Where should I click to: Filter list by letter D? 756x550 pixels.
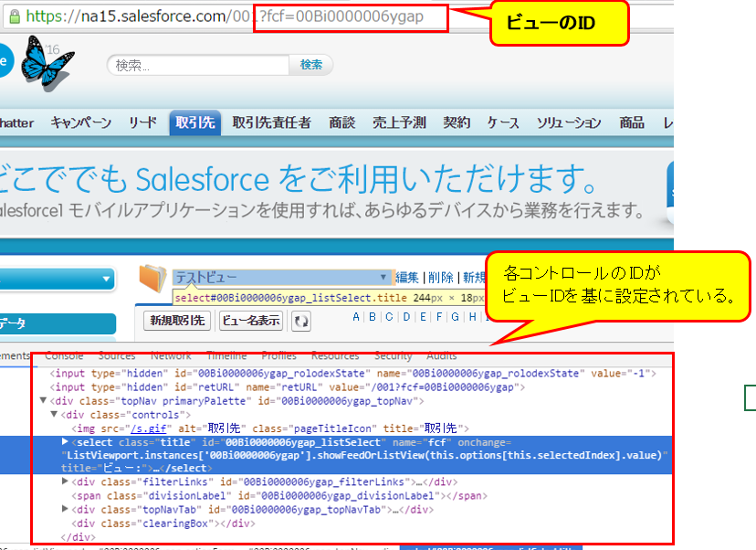coord(406,317)
